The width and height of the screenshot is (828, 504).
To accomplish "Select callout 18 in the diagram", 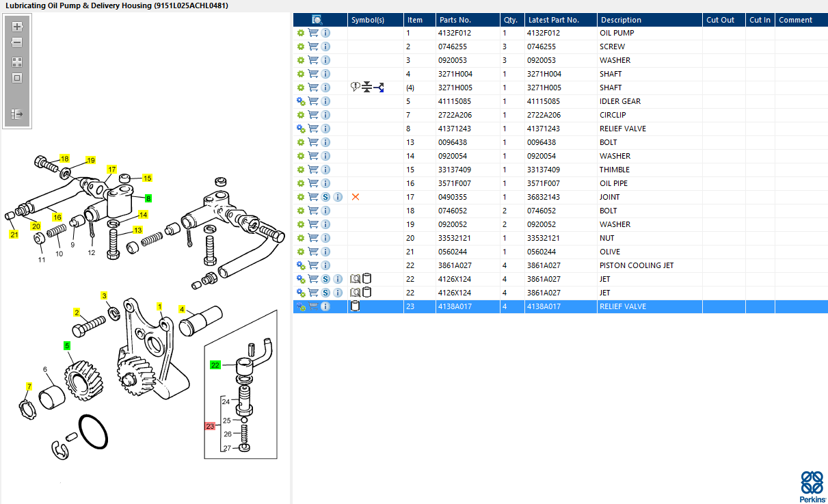I will 65,158.
